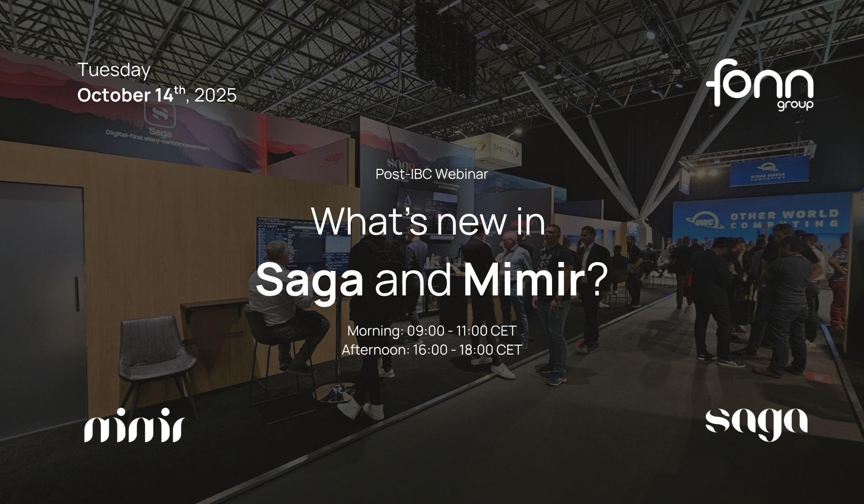Click the white Mimir logo

134,425
